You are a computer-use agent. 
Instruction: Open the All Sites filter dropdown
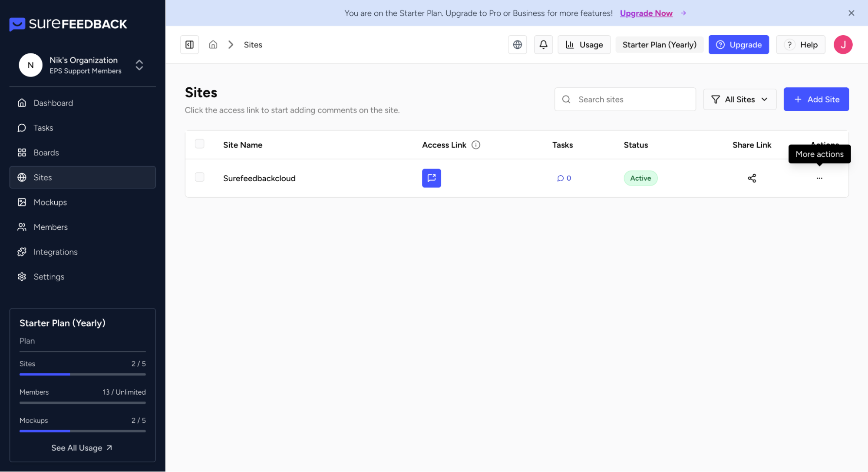click(x=739, y=100)
